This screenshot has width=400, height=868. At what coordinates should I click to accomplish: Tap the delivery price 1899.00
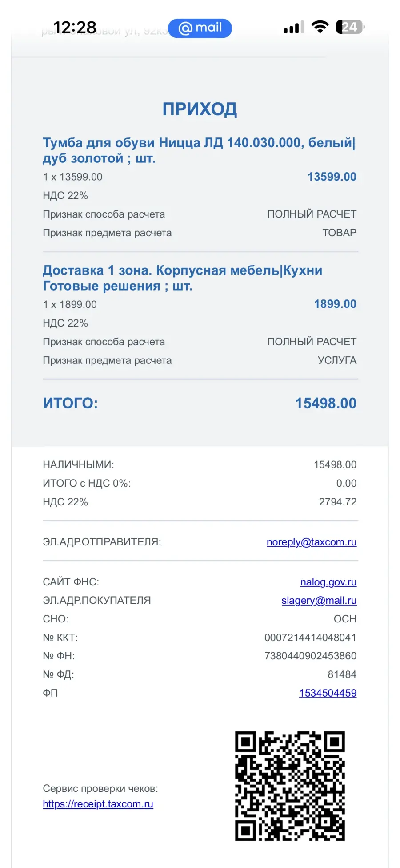[x=335, y=304]
